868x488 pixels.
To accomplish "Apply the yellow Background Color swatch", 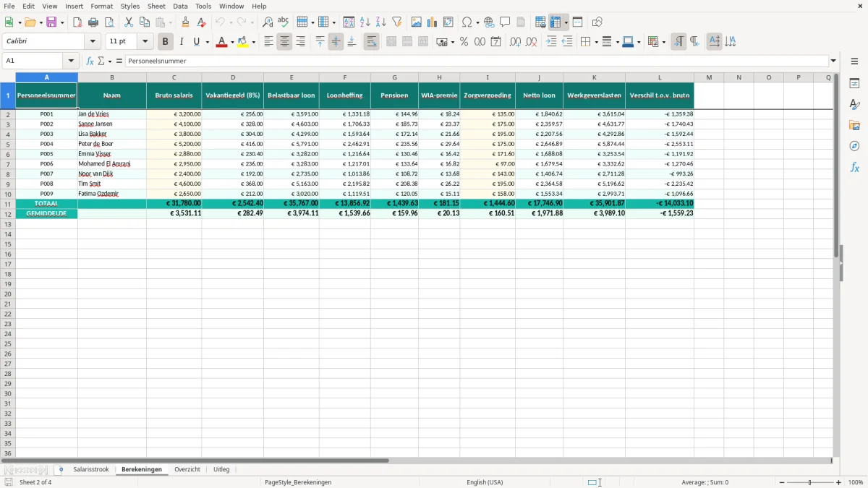I will [242, 42].
